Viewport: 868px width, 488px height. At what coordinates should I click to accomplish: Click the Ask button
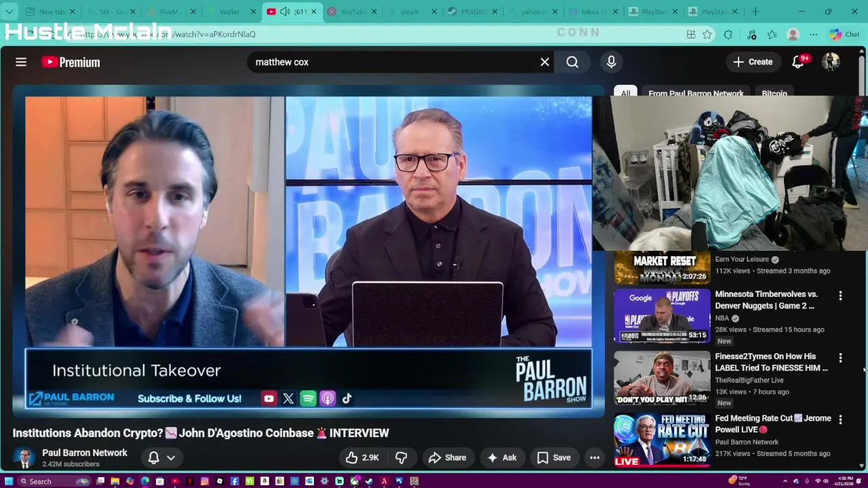(502, 457)
